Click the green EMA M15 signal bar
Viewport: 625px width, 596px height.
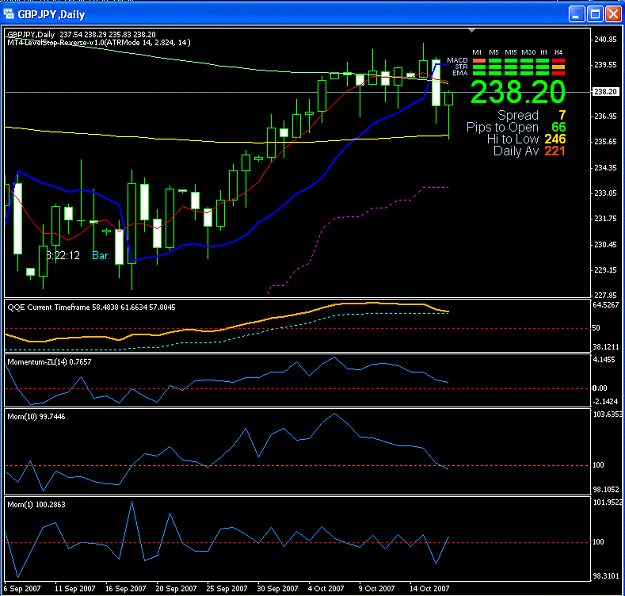511,73
